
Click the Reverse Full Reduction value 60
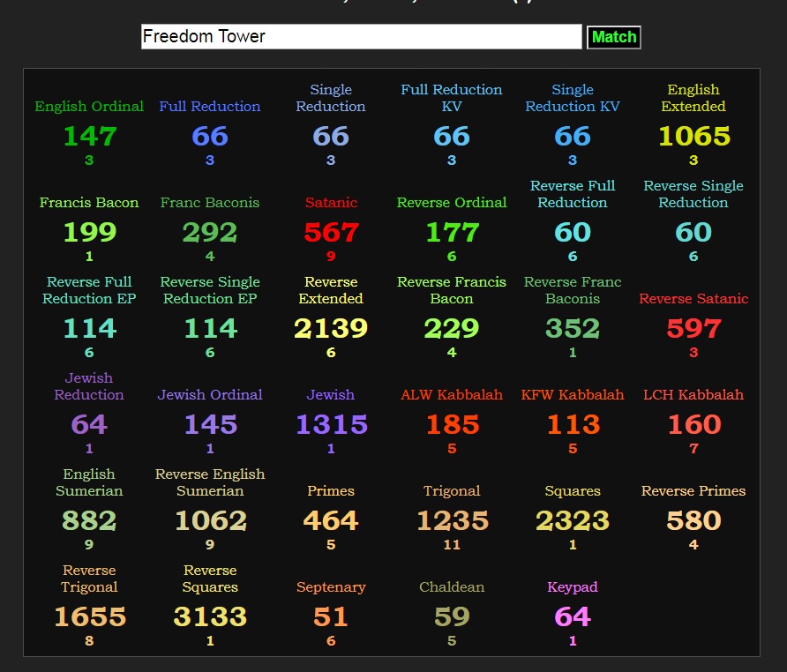(x=573, y=232)
